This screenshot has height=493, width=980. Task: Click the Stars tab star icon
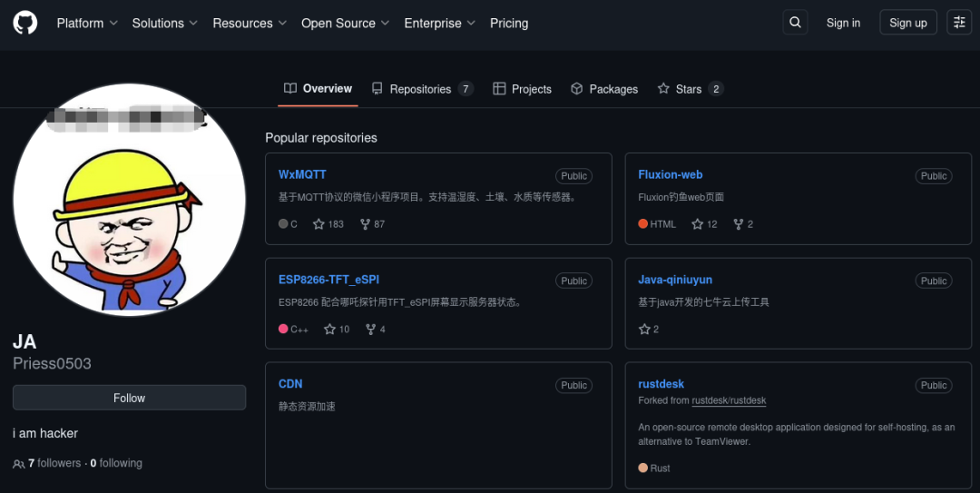click(x=663, y=89)
